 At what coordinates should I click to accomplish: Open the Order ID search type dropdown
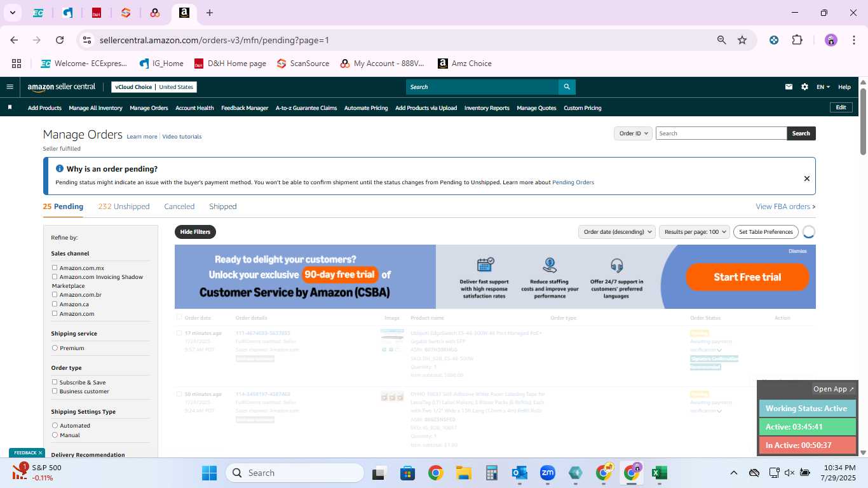tap(633, 133)
